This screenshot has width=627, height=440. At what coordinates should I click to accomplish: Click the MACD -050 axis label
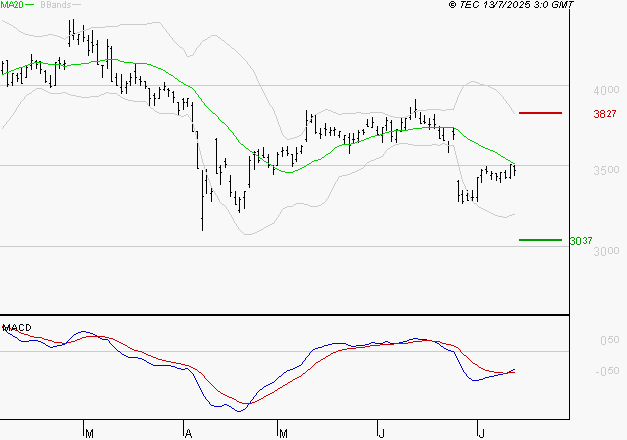[606, 372]
